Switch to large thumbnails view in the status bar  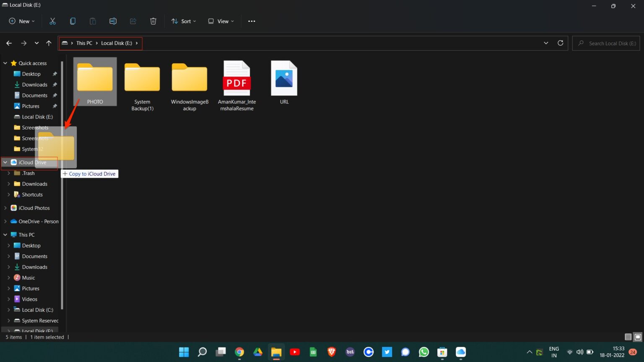[x=638, y=337]
